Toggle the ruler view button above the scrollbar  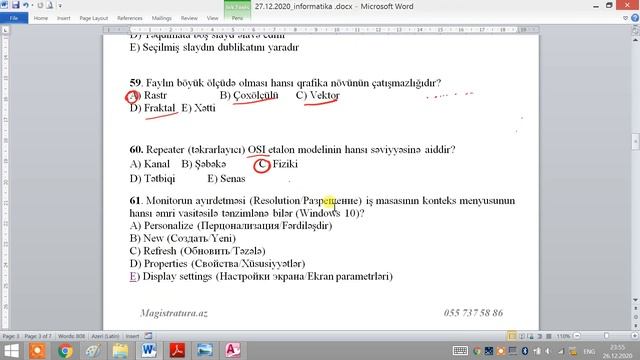(635, 30)
